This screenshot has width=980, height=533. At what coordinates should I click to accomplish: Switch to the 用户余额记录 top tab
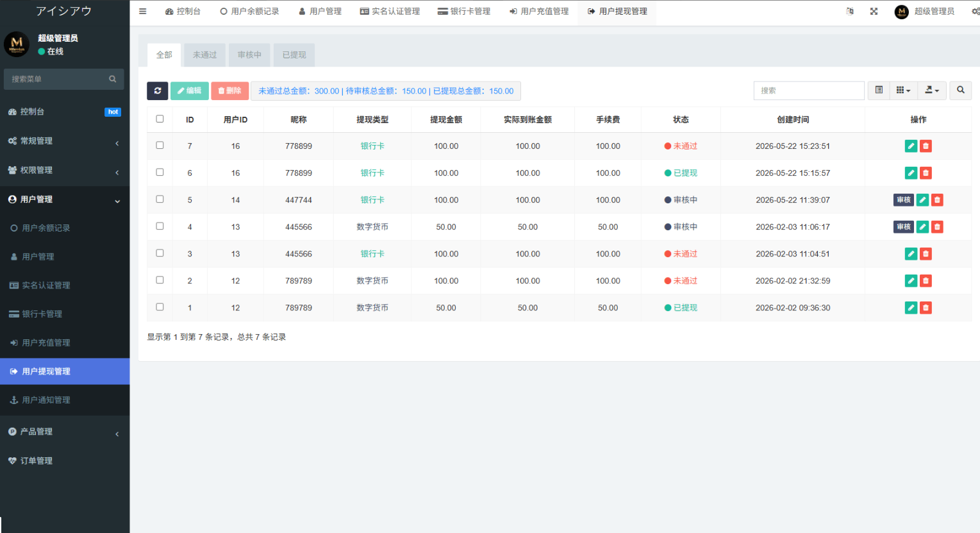tap(249, 12)
